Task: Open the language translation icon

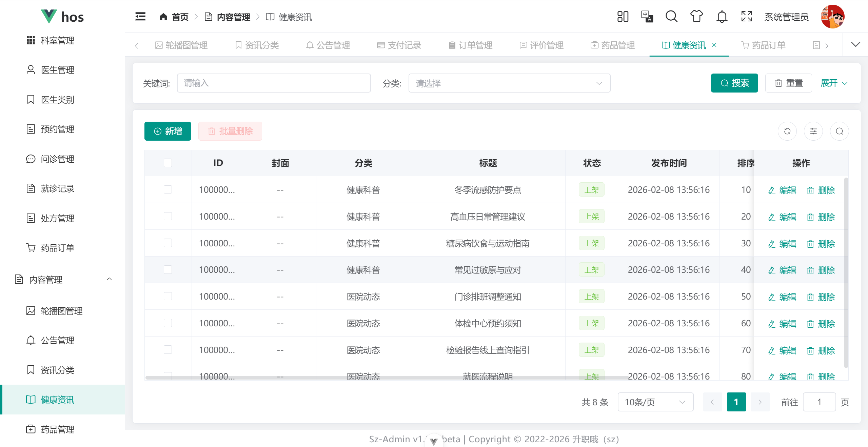Action: coord(647,17)
